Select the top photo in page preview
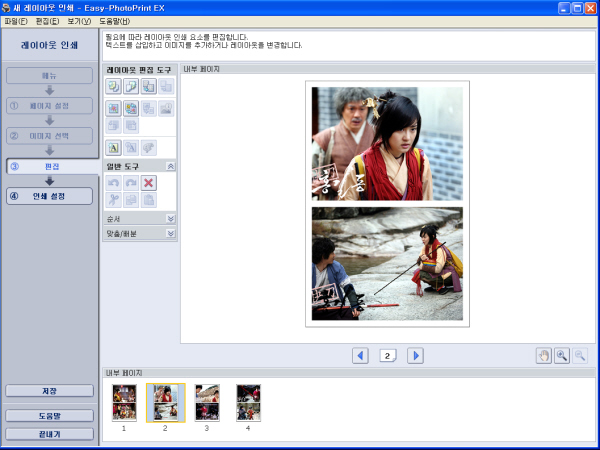The height and width of the screenshot is (450, 600). 387,144
